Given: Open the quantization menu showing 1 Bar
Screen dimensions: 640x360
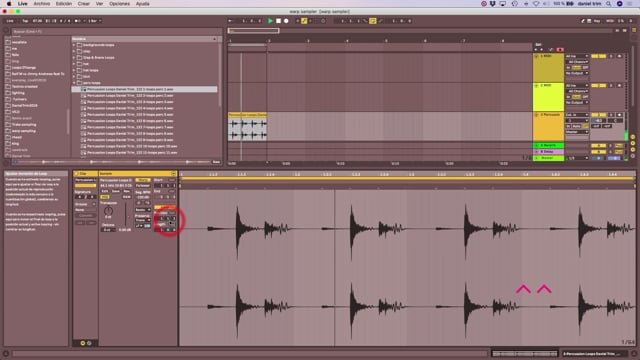Looking at the screenshot, I should click(x=95, y=21).
